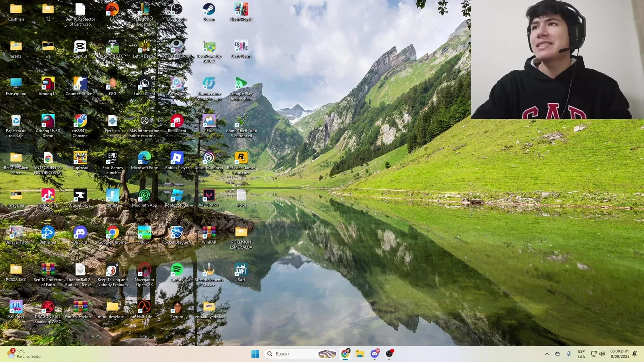Open Discord from the taskbar
Screen dimensions: 644x362
[x=375, y=354]
